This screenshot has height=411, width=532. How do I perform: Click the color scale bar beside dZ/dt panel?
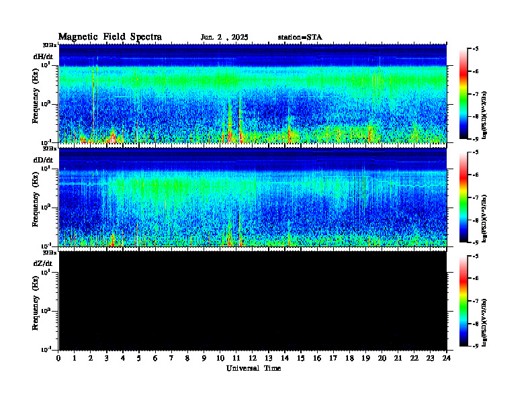point(463,301)
